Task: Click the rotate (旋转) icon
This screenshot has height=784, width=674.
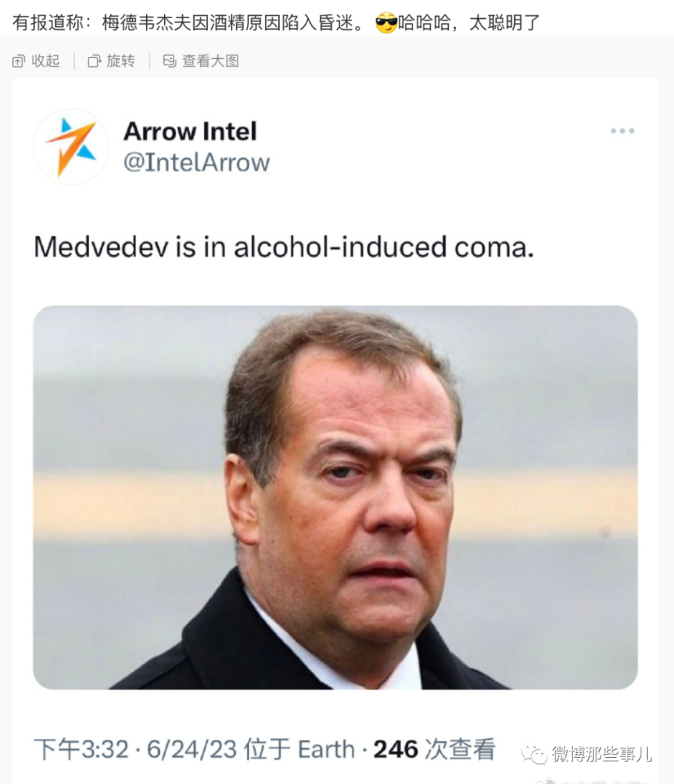Action: click(x=94, y=61)
